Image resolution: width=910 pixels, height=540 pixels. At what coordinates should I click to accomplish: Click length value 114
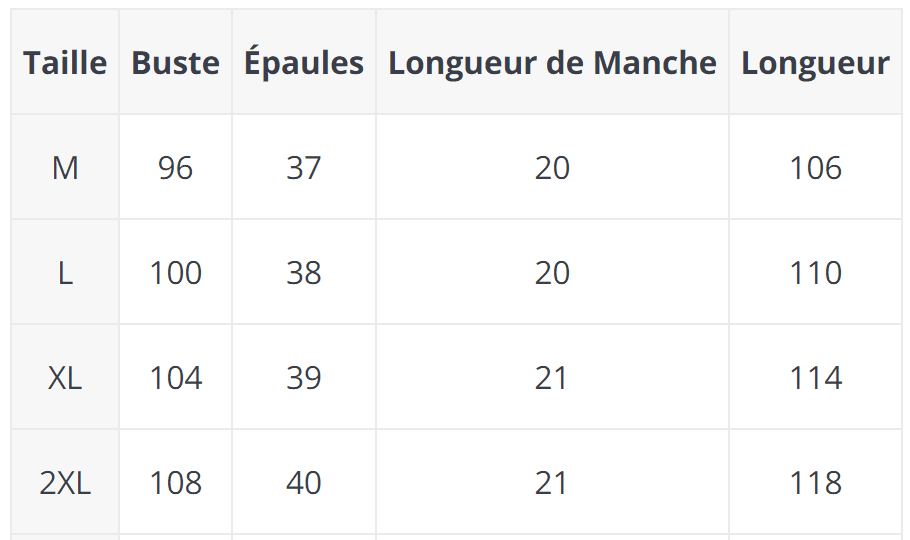(x=815, y=378)
